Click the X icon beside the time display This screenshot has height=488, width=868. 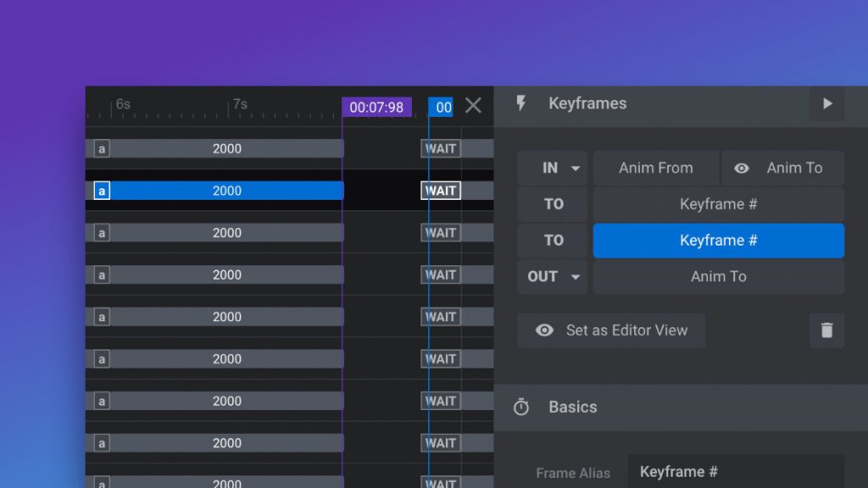473,106
